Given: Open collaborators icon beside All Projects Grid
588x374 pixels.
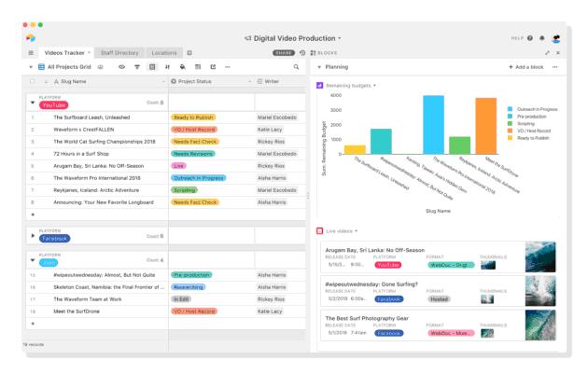Looking at the screenshot, I should point(100,67).
